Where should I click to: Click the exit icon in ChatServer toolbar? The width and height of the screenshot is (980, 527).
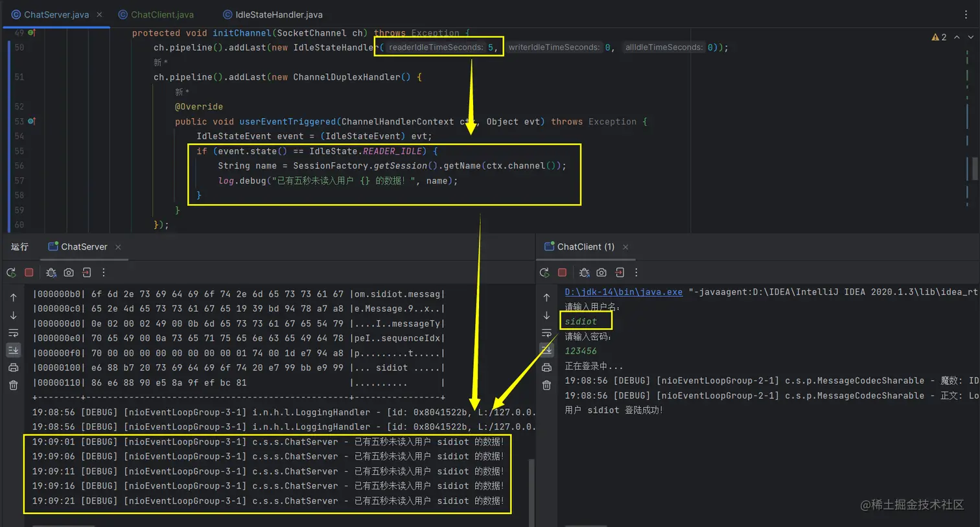[87, 273]
